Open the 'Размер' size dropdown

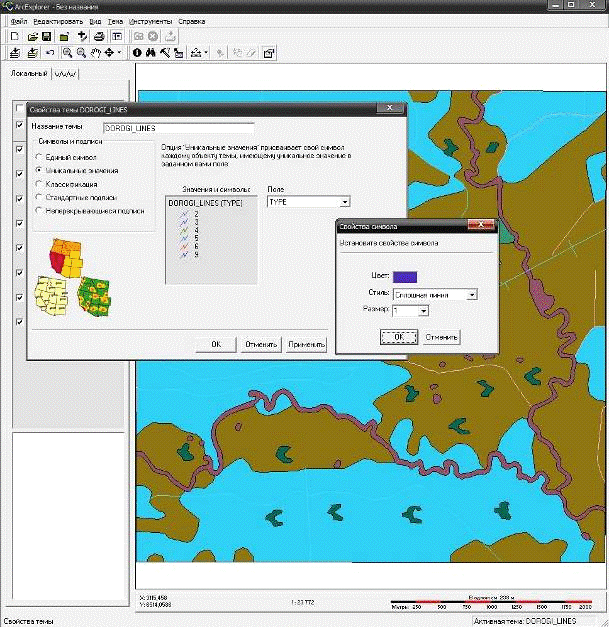click(x=424, y=311)
